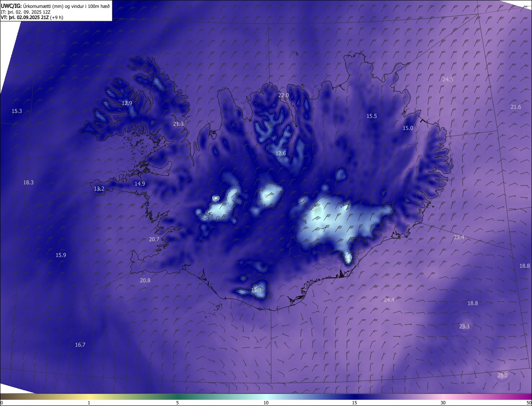The height and width of the screenshot is (406, 532).
Task: Click the map value 14.9
Action: click(x=140, y=183)
